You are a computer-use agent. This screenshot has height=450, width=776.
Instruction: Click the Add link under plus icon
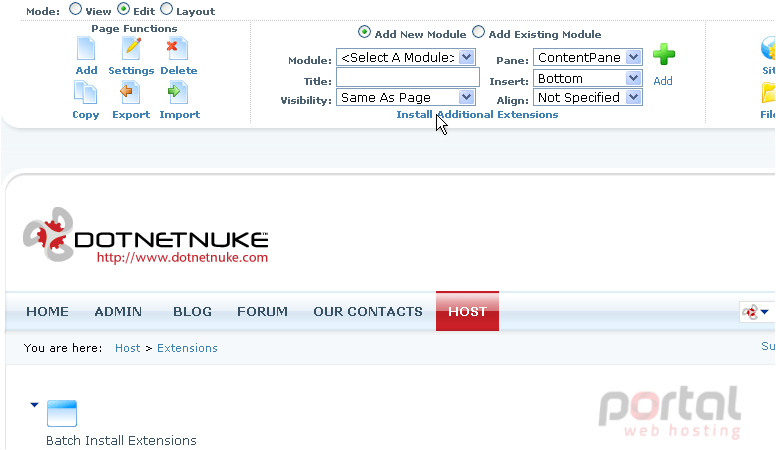click(663, 81)
